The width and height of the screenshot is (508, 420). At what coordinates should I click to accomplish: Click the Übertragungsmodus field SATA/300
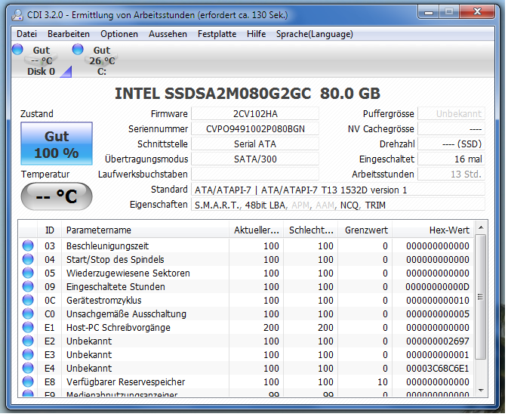pos(255,159)
